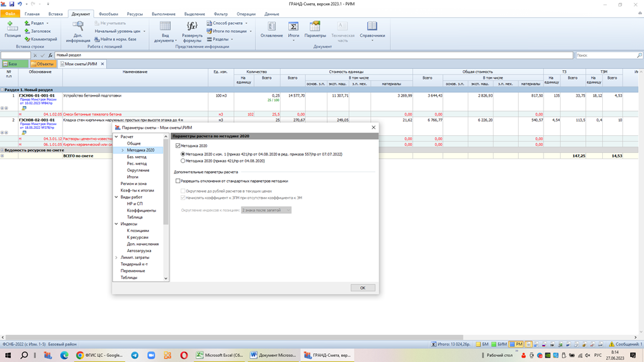Open Начальный уровень цен dropdown
The height and width of the screenshot is (362, 644).
(144, 31)
